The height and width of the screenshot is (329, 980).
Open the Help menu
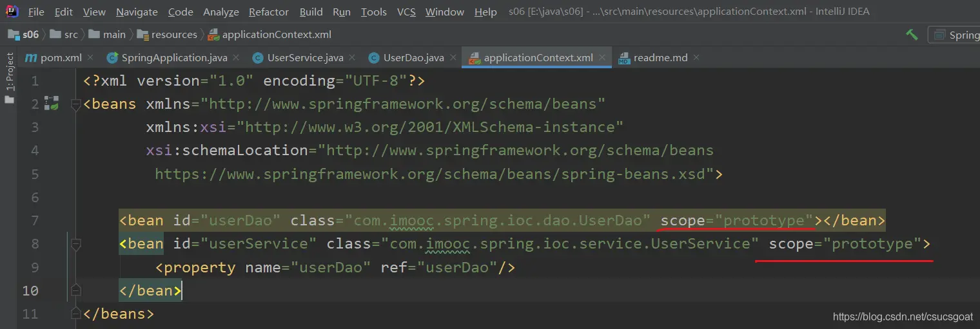[x=485, y=12]
